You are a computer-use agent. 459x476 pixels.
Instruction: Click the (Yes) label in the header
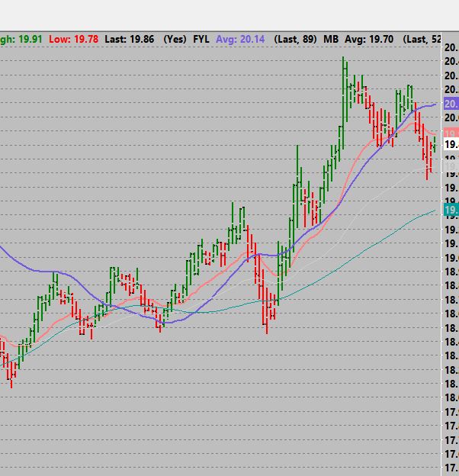(x=175, y=39)
